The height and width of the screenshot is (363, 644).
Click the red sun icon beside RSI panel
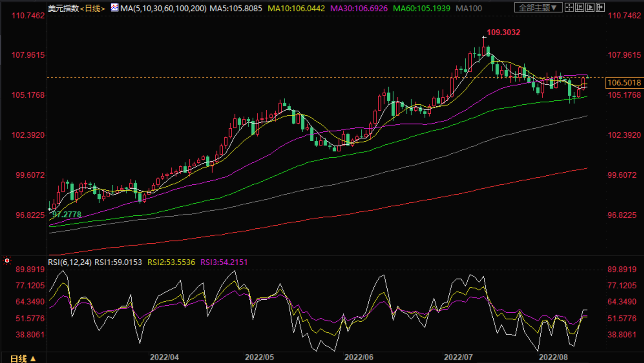7,261
